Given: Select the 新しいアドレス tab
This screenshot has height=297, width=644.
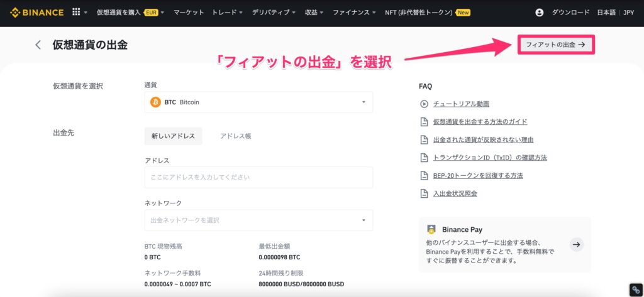Looking at the screenshot, I should (x=173, y=136).
